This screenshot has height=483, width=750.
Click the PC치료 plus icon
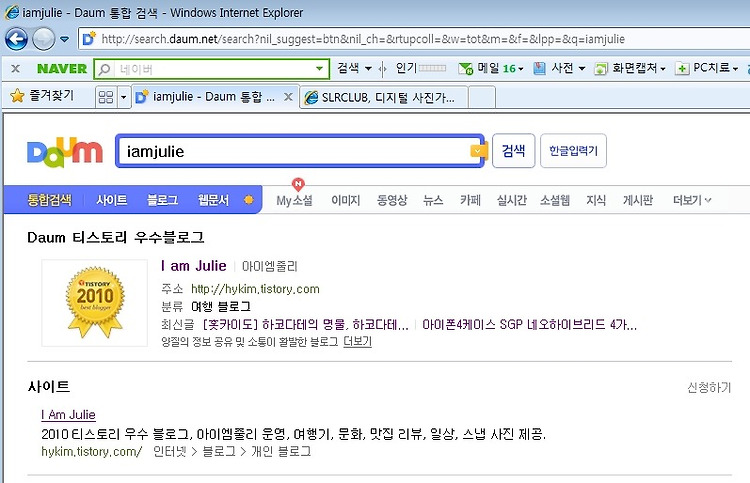click(x=682, y=69)
